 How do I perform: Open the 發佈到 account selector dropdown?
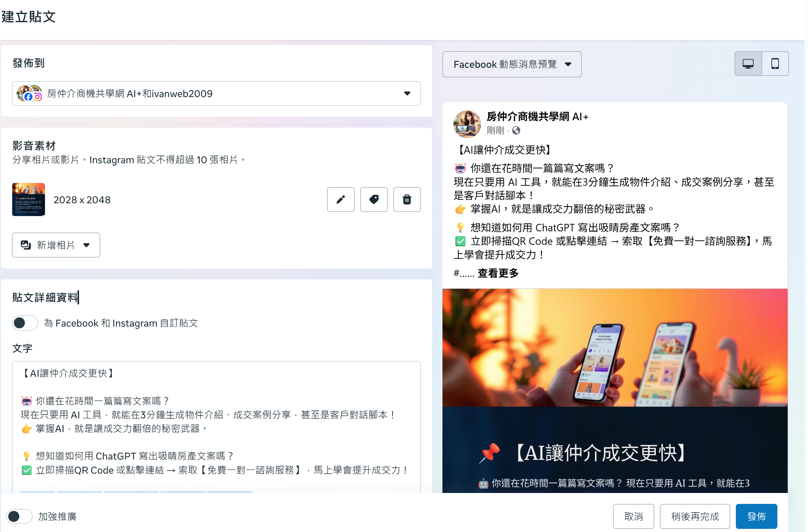click(x=217, y=94)
